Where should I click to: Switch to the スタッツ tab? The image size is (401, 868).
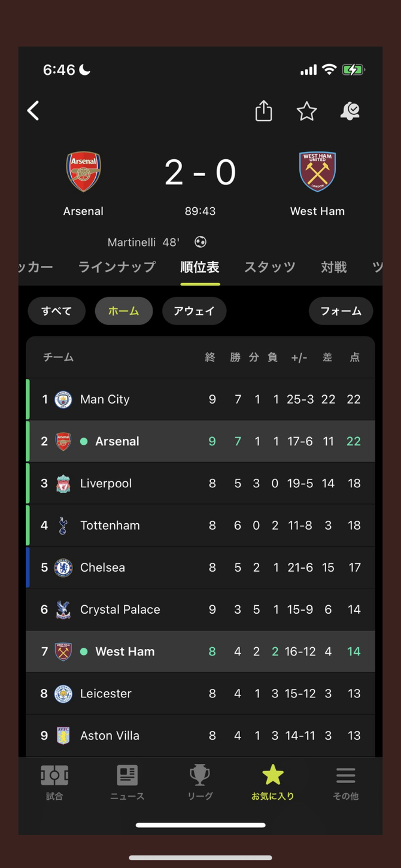point(269,267)
